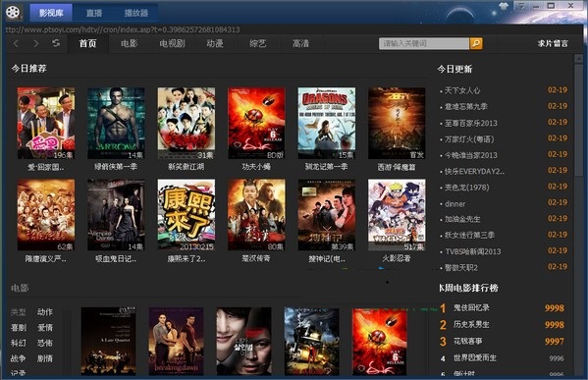Open the 隋唐演义 62集 poster
The image size is (588, 380).
46,215
